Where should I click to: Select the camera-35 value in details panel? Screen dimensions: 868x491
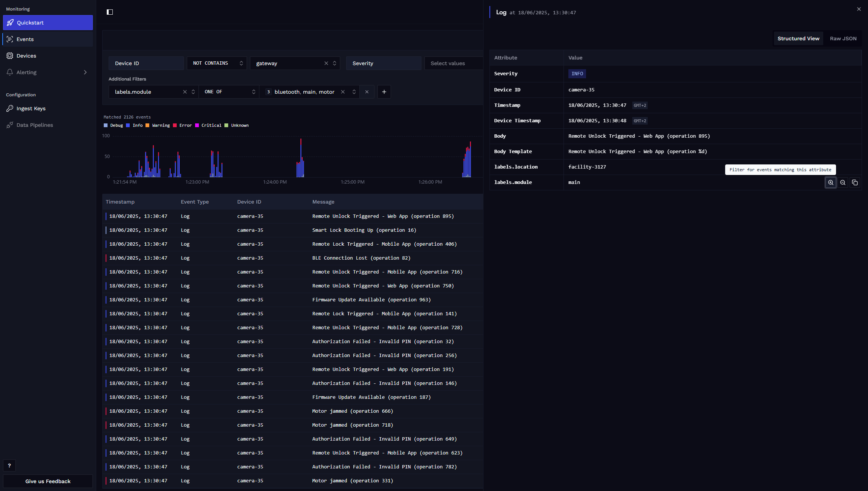(x=582, y=90)
